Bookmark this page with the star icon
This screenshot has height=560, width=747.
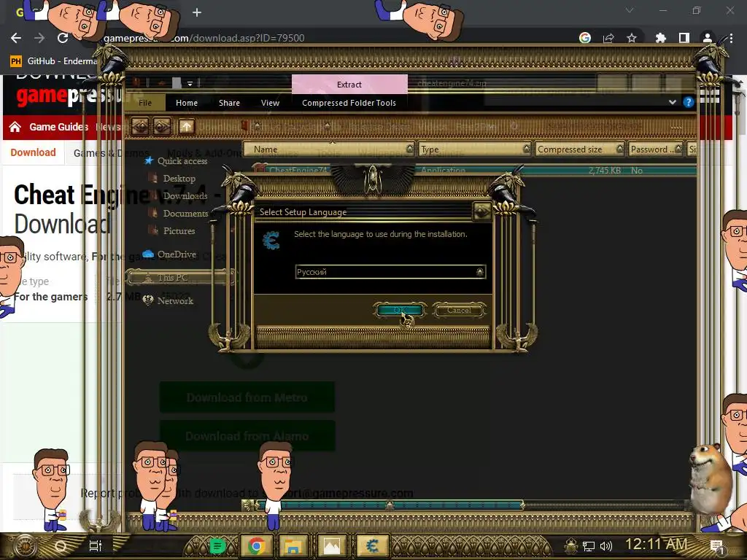(632, 38)
